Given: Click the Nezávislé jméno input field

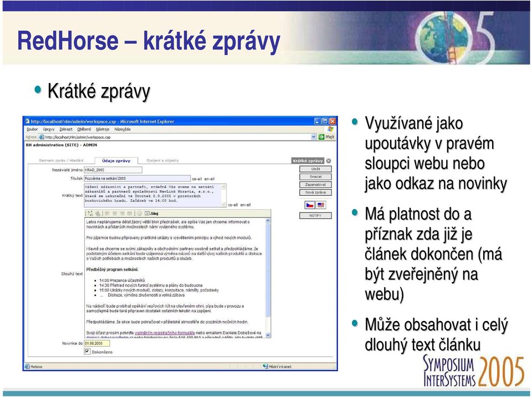Looking at the screenshot, I should pyautogui.click(x=113, y=170).
